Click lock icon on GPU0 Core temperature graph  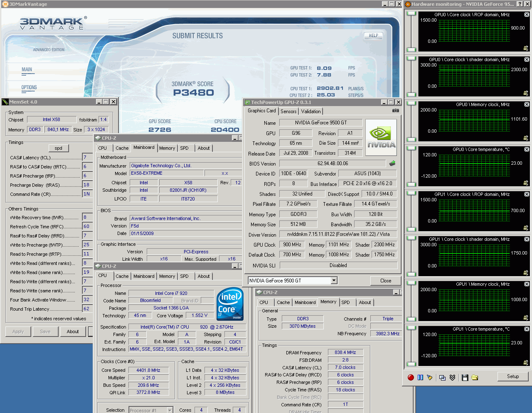click(526, 183)
